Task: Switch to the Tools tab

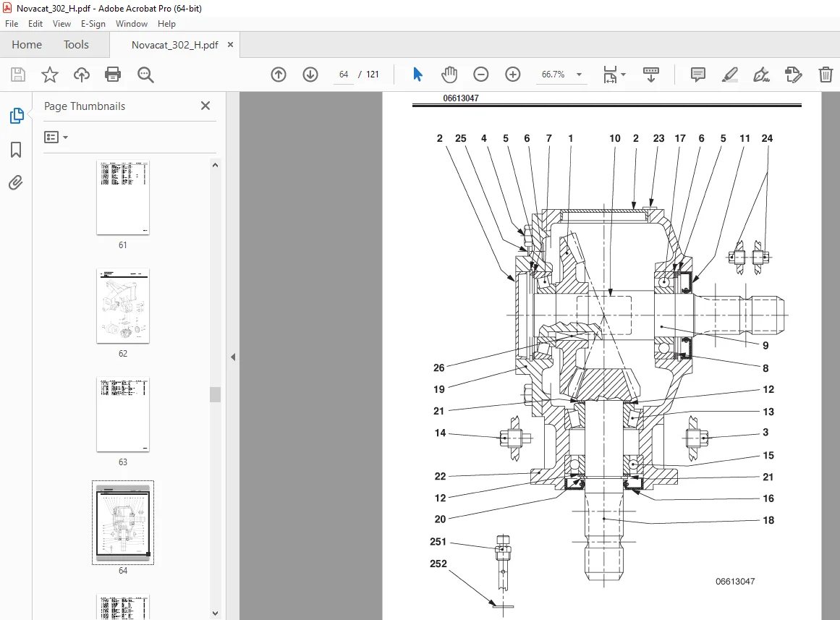Action: (x=76, y=44)
